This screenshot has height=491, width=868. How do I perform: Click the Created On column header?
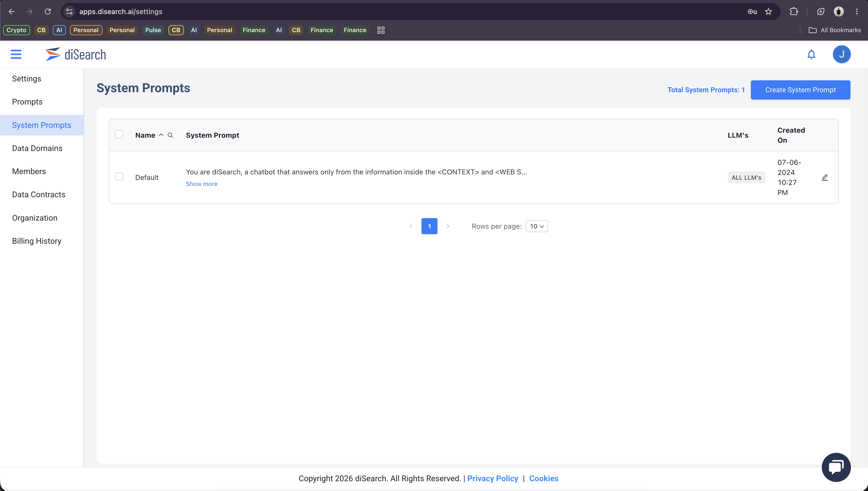tap(791, 135)
